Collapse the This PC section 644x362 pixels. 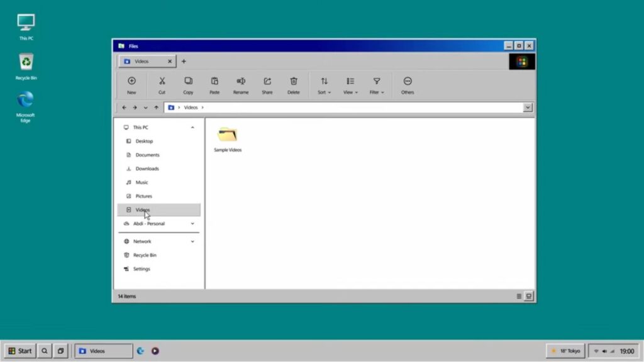pos(192,127)
